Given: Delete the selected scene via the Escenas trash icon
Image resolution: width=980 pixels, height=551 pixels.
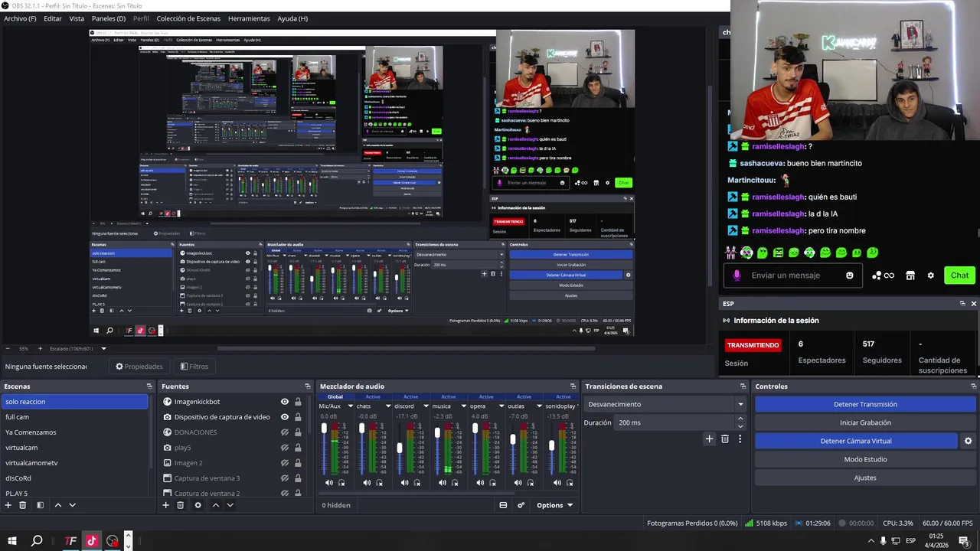Looking at the screenshot, I should pyautogui.click(x=23, y=505).
